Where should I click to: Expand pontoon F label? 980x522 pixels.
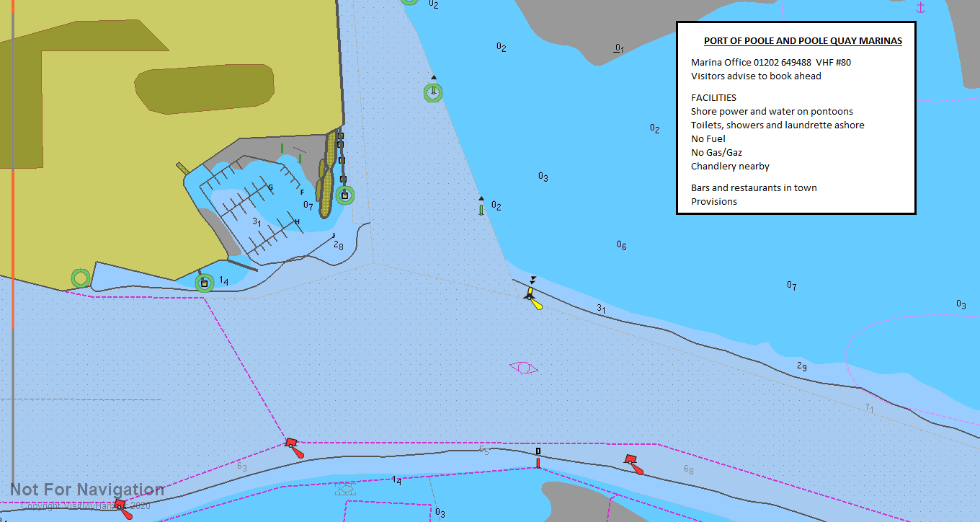(302, 191)
